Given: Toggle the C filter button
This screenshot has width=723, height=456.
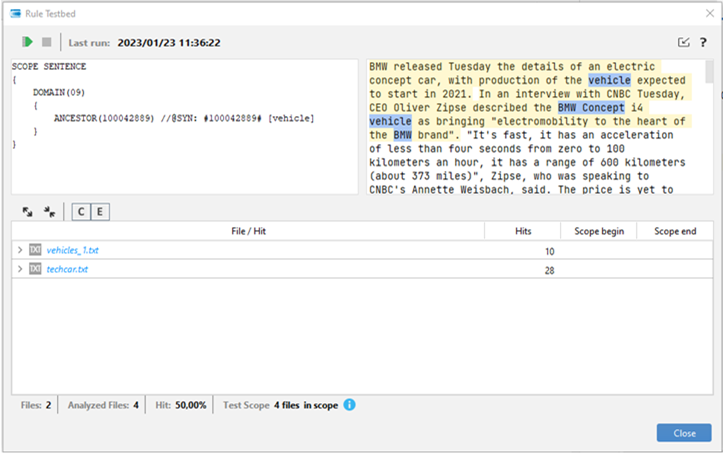Looking at the screenshot, I should (80, 212).
